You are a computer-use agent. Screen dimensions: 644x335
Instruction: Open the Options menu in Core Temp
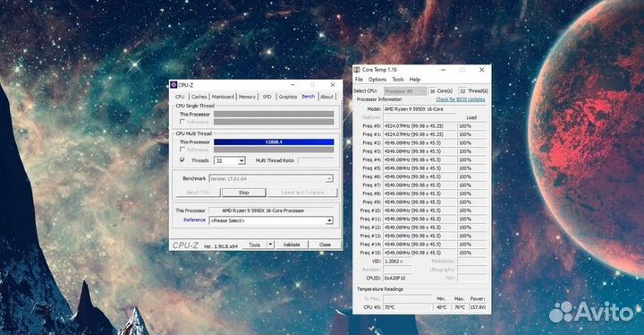(x=377, y=80)
